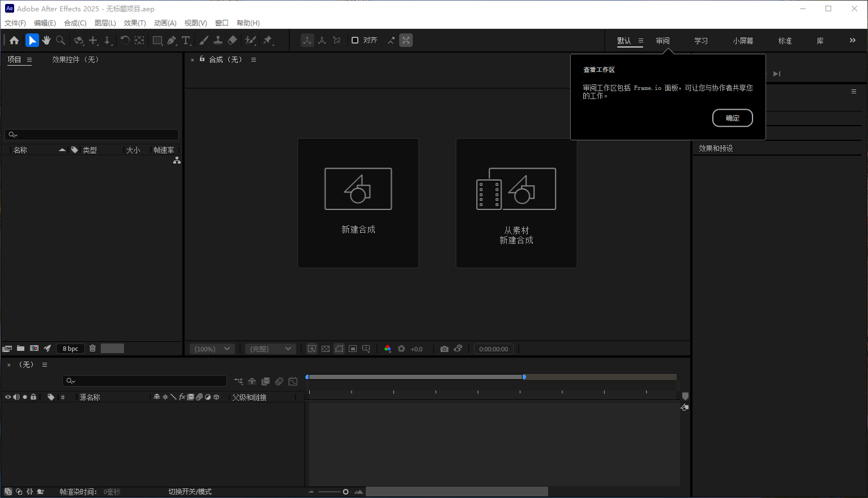The image size is (868, 498).
Task: Click New Folder icon in Project panel
Action: tap(20, 349)
